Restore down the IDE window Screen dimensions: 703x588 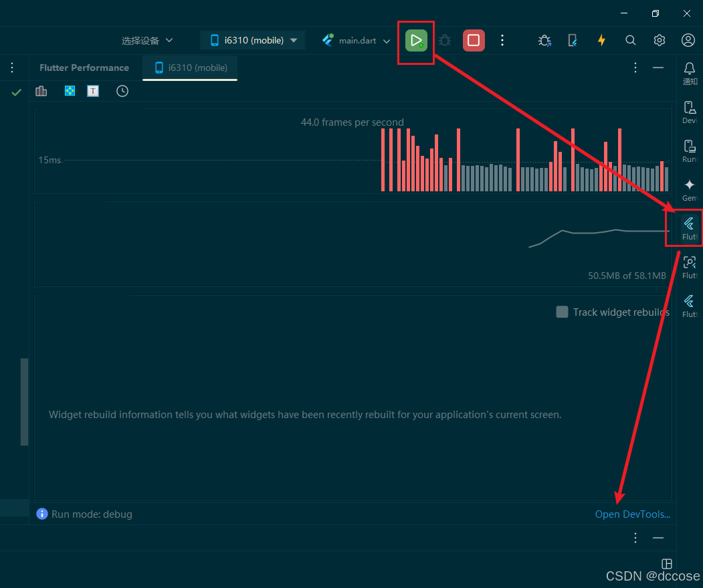coord(656,13)
